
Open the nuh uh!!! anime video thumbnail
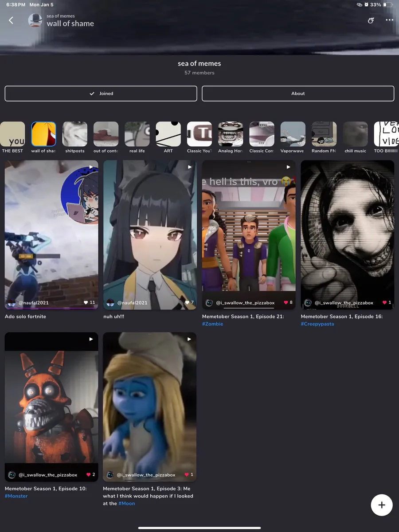coord(150,235)
